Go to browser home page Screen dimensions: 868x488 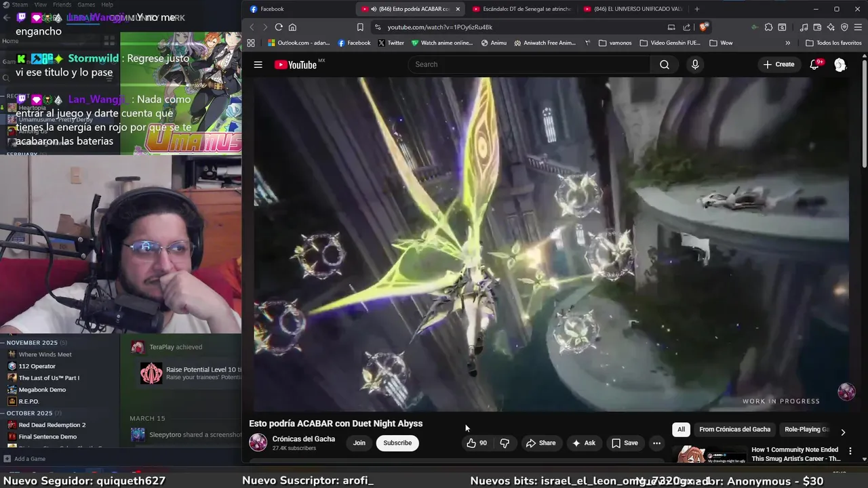click(292, 27)
